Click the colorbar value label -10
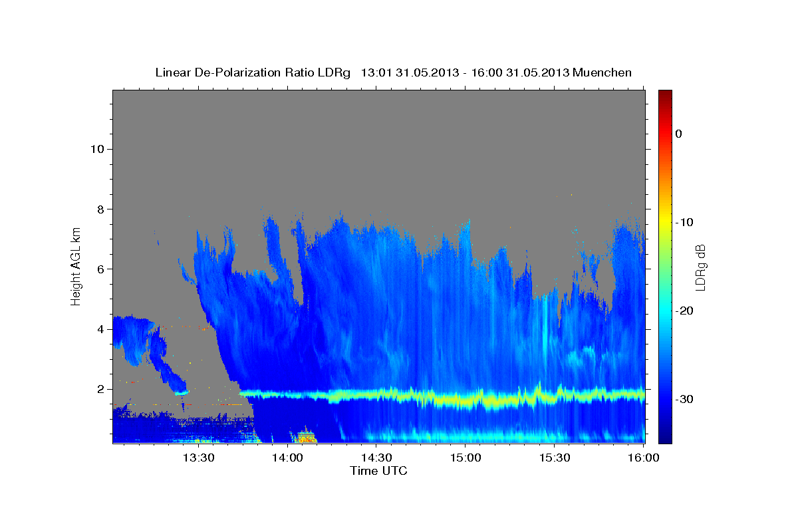Screen dimensions: 798x532 point(685,222)
